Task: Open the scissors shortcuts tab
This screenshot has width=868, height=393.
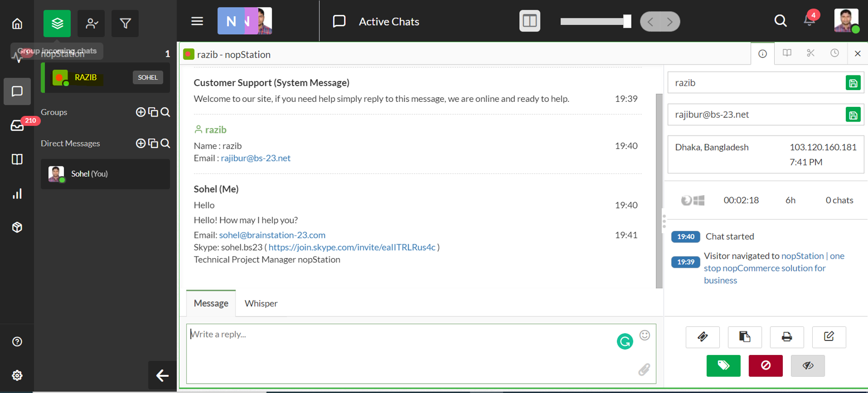Action: [810, 53]
